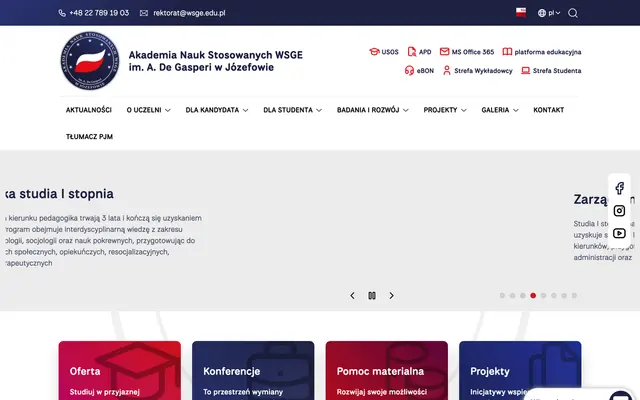The width and height of the screenshot is (640, 400).
Task: Click the DLA KANDYDATA menu label
Action: coord(212,110)
